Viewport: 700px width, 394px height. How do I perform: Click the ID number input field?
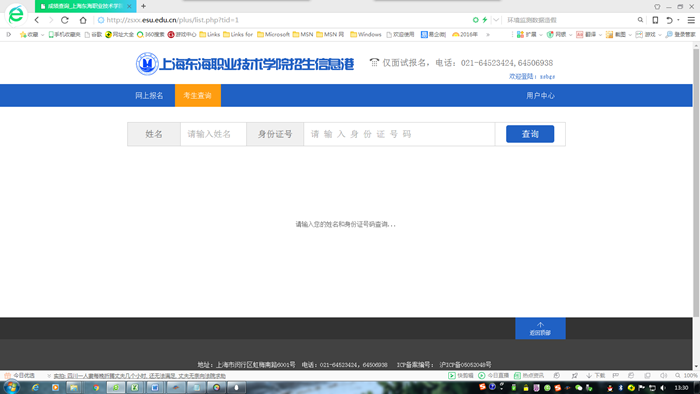tap(399, 134)
